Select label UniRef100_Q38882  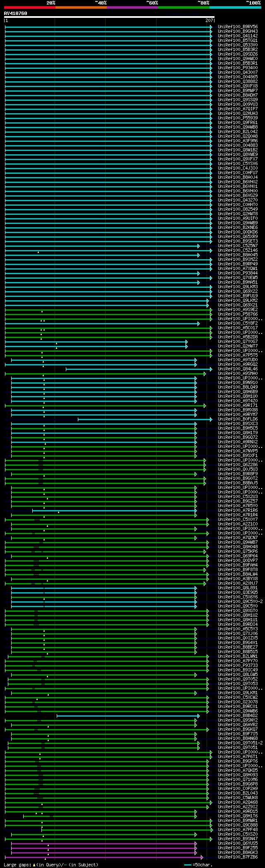tap(238, 81)
